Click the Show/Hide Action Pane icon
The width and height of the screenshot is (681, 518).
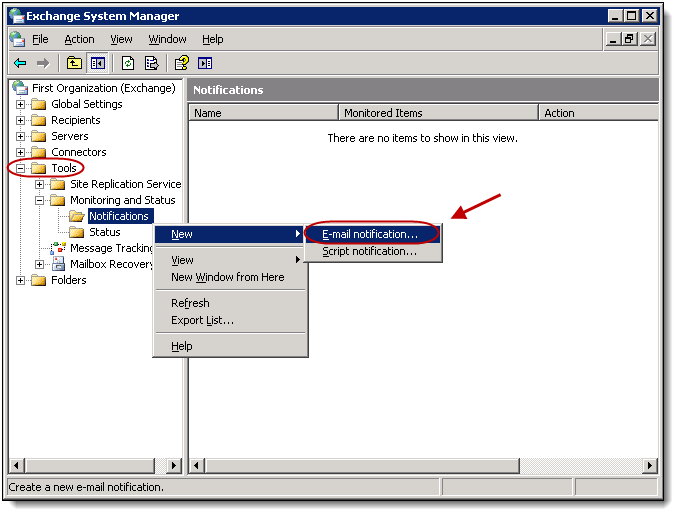[x=205, y=63]
